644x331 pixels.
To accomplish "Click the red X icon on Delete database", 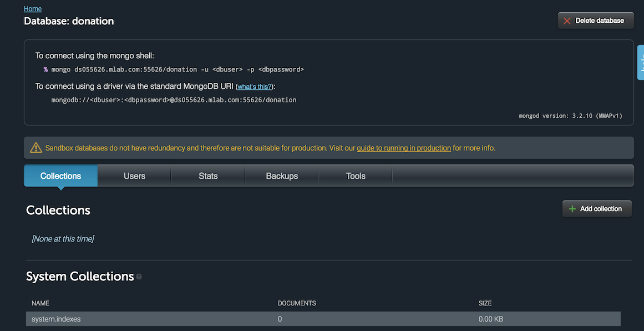I will (567, 21).
